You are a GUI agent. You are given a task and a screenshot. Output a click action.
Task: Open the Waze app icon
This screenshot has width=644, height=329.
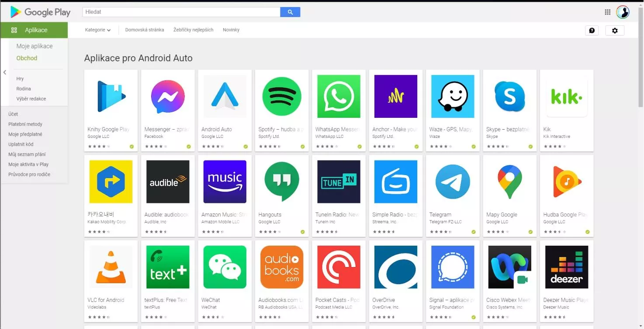point(453,96)
